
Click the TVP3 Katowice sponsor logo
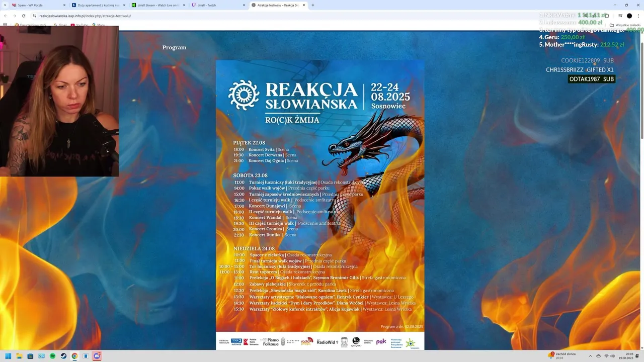click(x=236, y=341)
